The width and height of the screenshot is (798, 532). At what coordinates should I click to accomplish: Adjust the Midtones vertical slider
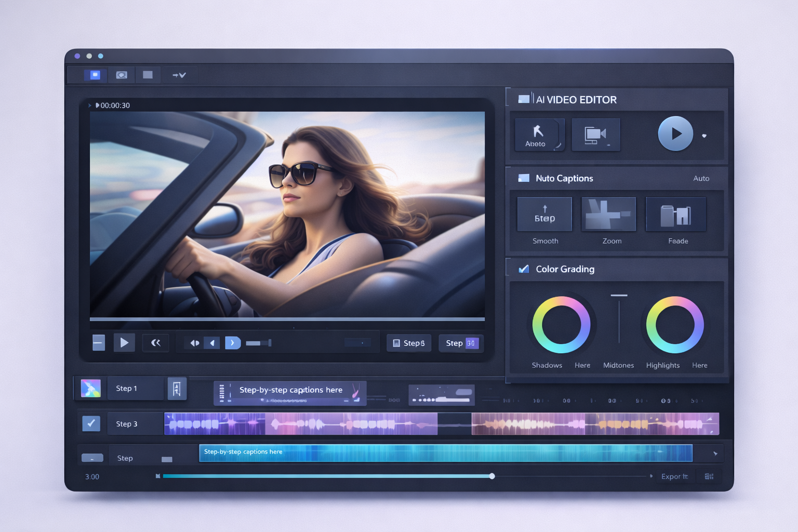619,318
